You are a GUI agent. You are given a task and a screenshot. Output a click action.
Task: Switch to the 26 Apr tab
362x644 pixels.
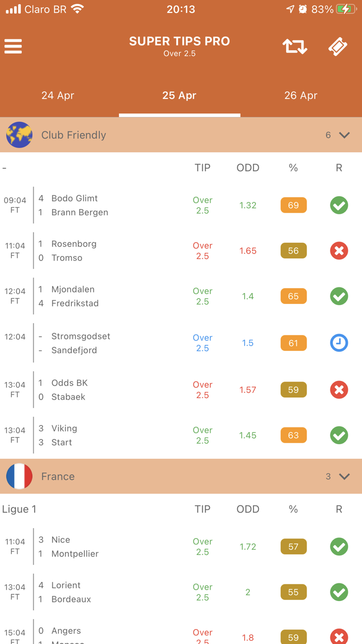[300, 95]
